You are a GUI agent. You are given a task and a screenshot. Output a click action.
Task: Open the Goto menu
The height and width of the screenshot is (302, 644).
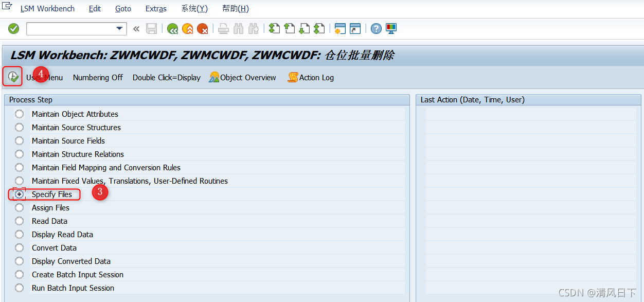point(123,9)
